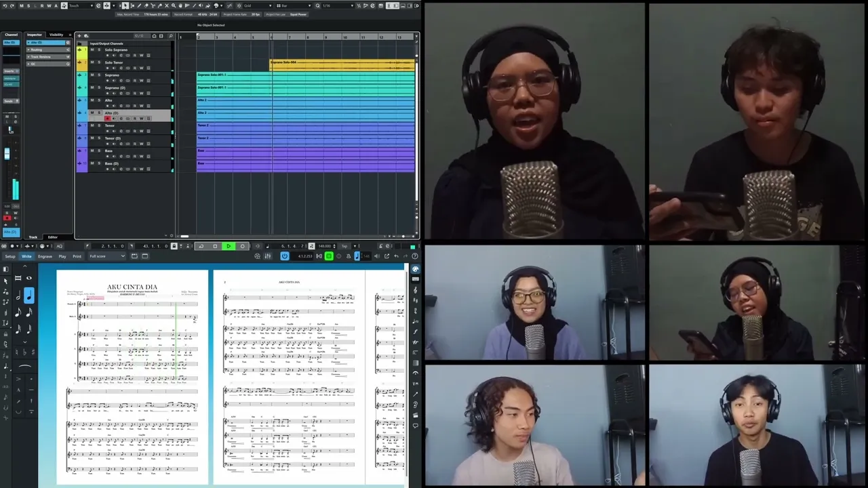The height and width of the screenshot is (488, 868).
Task: Click the Dorico blue power activate button
Action: [x=285, y=256]
